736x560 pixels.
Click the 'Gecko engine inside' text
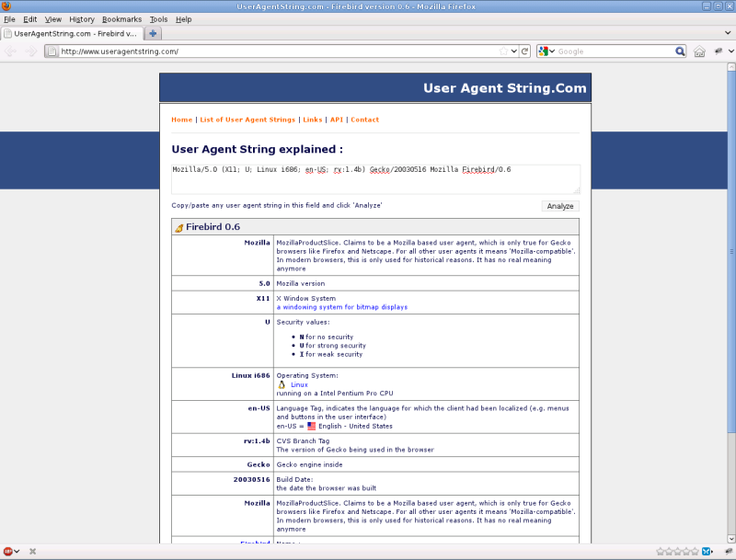pyautogui.click(x=309, y=464)
